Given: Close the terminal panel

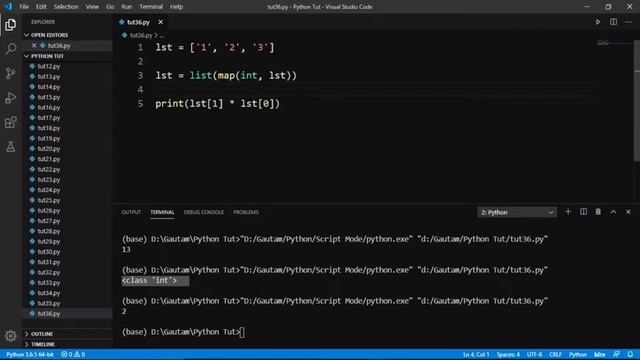Looking at the screenshot, I should click(628, 212).
